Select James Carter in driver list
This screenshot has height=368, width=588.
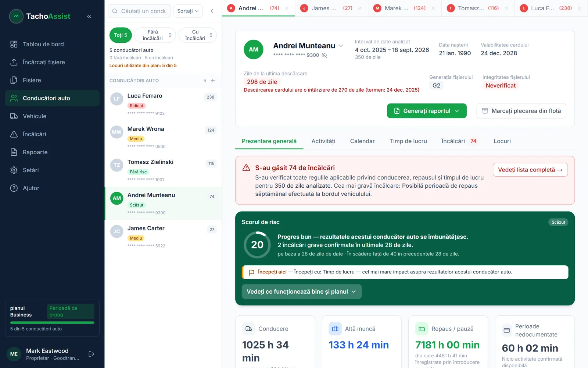pos(163,237)
